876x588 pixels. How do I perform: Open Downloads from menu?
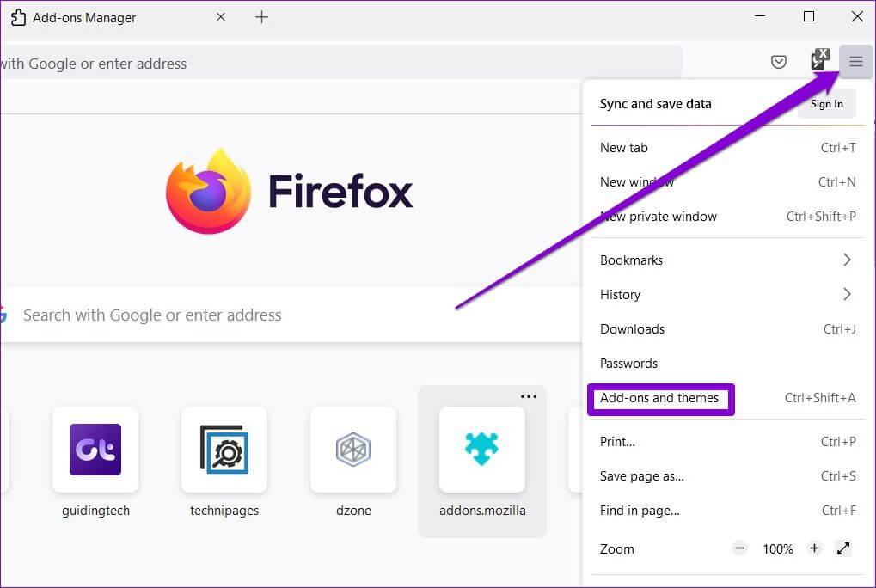[x=727, y=329]
